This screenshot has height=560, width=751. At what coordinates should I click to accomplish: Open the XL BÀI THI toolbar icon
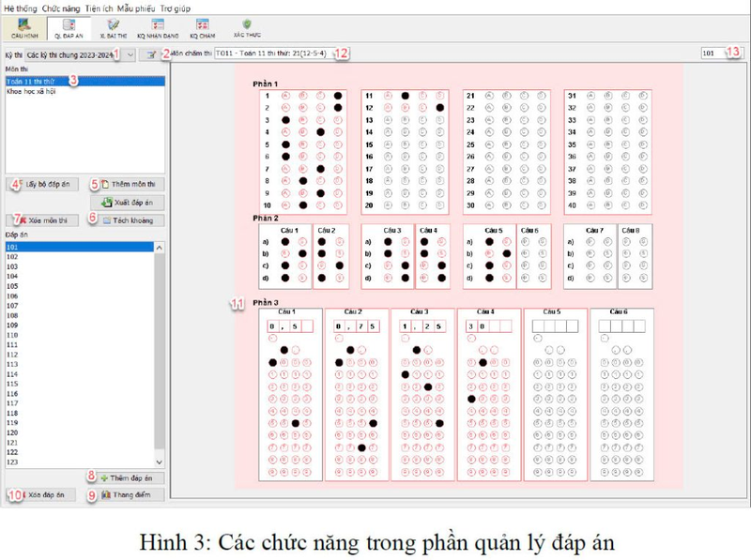[114, 28]
